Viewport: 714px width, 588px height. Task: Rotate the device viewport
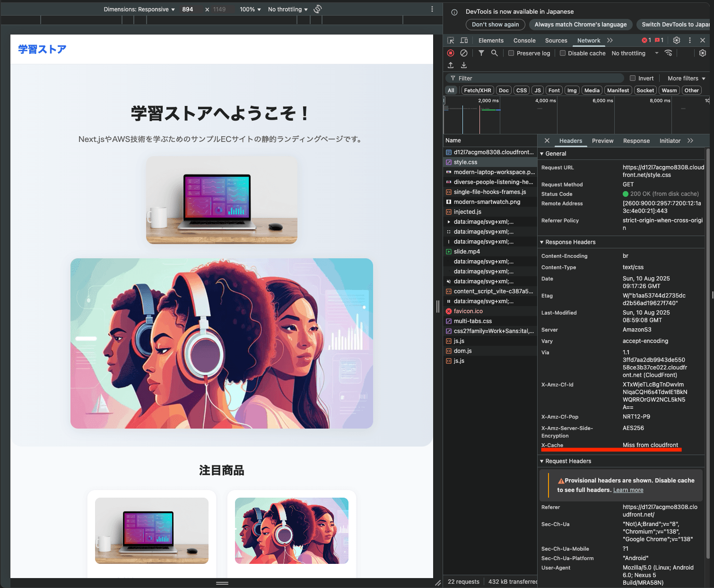tap(318, 9)
